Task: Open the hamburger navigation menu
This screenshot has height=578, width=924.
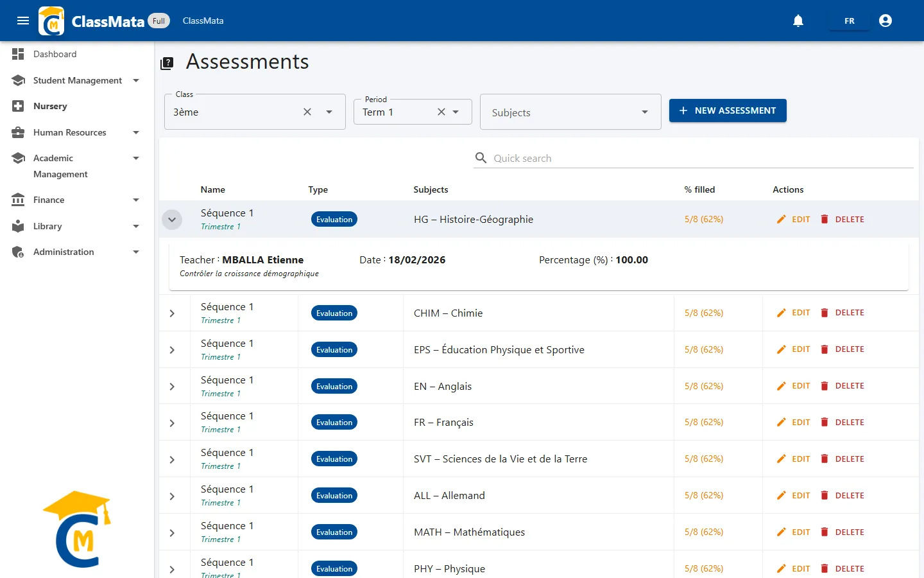Action: (x=23, y=21)
